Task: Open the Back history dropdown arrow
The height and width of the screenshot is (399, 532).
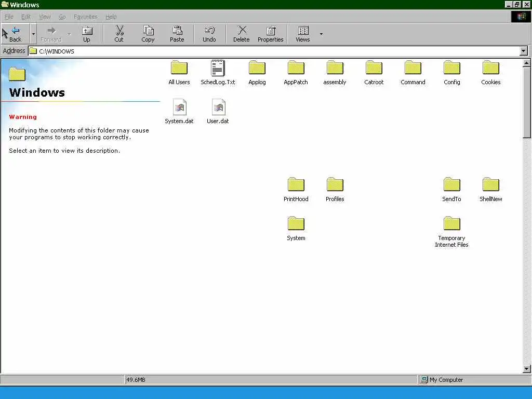Action: pos(33,34)
